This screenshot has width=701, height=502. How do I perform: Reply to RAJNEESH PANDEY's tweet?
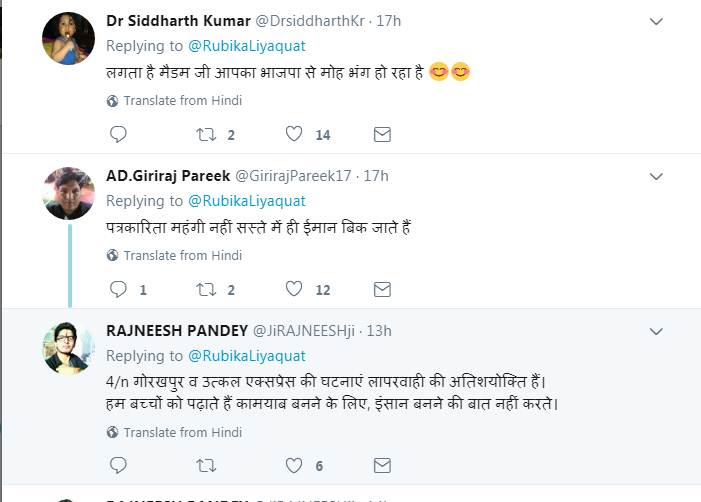(118, 465)
